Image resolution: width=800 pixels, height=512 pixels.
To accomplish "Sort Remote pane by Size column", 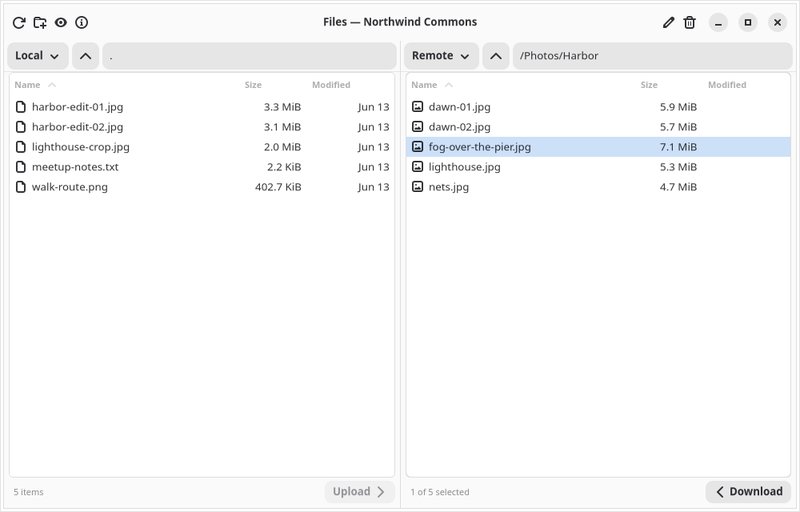I will click(x=649, y=85).
